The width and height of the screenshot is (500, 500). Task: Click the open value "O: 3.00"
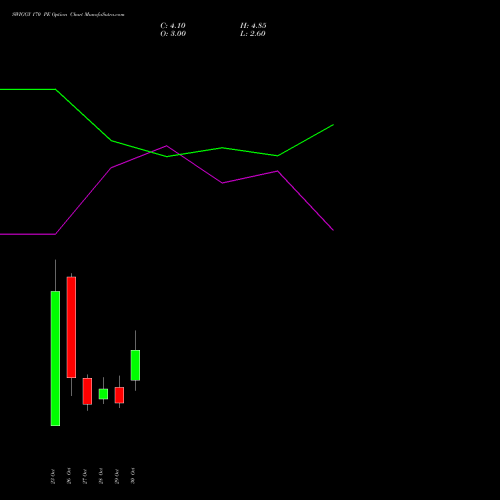(173, 34)
